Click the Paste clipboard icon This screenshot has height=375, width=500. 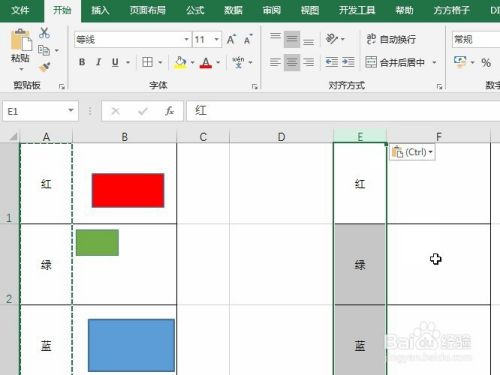21,41
